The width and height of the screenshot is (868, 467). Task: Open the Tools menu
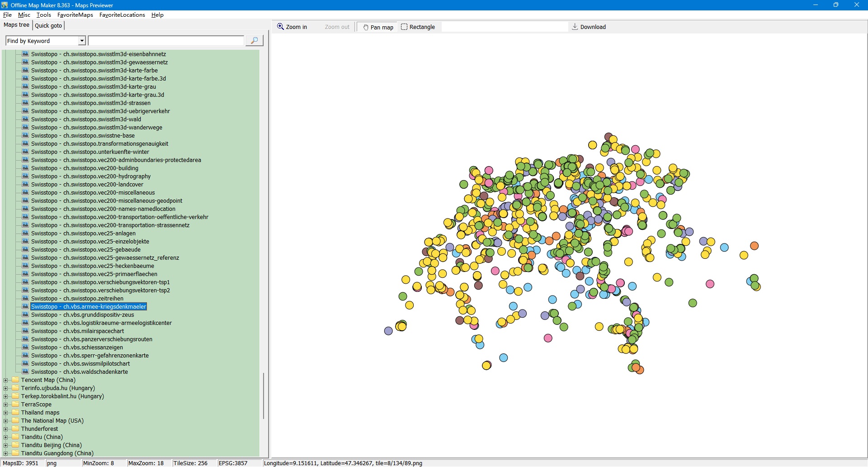43,15
